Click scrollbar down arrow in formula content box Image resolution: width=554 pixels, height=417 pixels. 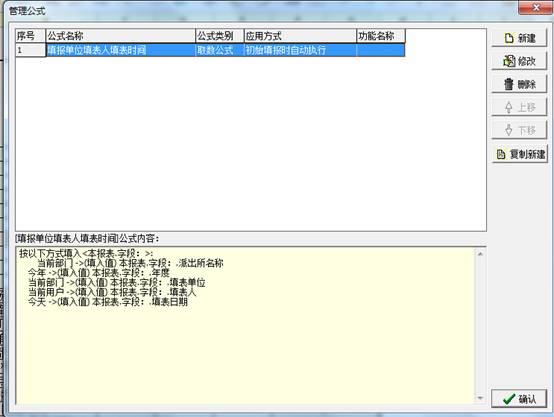pyautogui.click(x=480, y=398)
